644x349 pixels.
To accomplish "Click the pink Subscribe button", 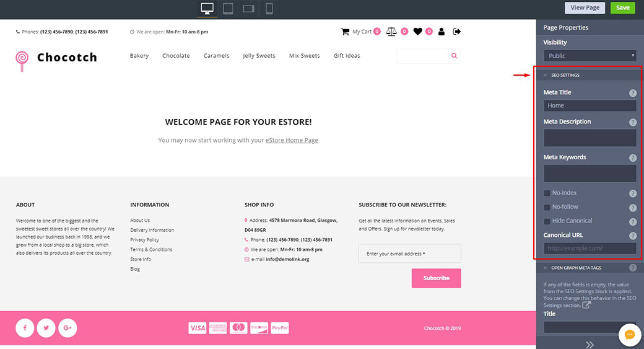I will 436,278.
